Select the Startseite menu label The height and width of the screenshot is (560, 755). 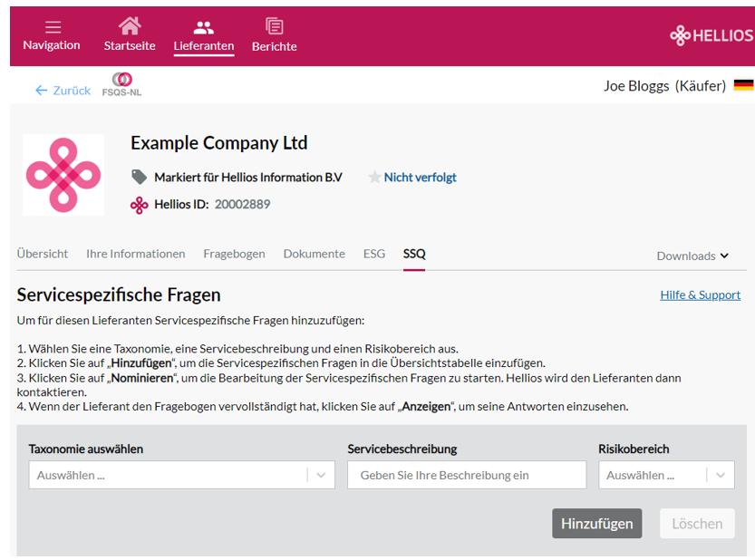click(x=130, y=45)
